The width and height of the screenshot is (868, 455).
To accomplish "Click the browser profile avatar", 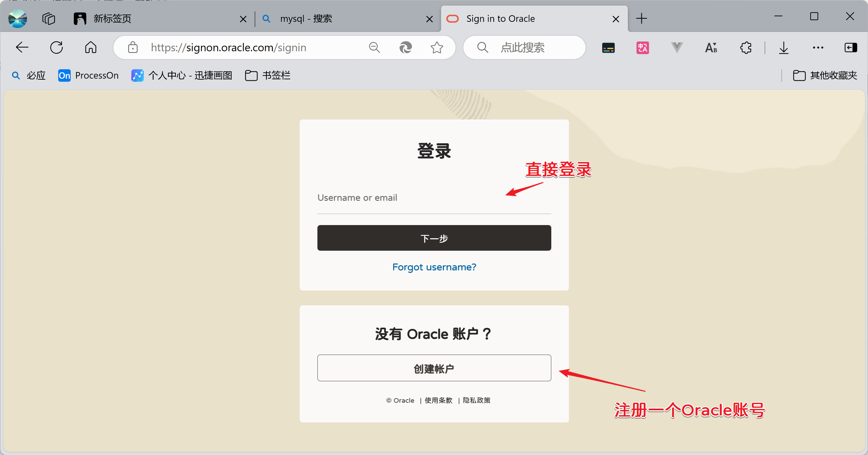I will [x=18, y=19].
